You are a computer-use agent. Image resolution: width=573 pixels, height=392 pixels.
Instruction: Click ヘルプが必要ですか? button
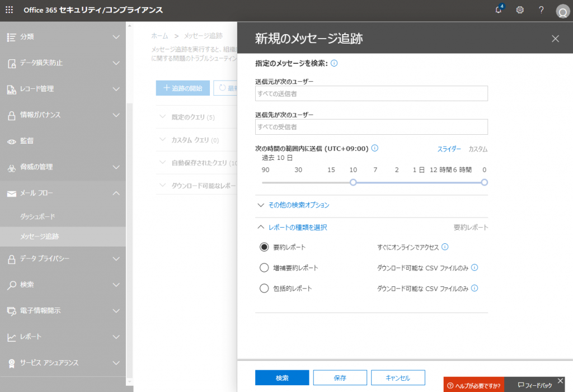pos(474,385)
